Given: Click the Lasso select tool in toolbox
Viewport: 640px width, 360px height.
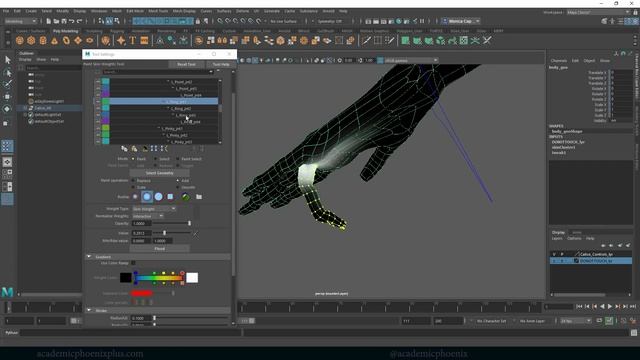Looking at the screenshot, I should pyautogui.click(x=7, y=73).
